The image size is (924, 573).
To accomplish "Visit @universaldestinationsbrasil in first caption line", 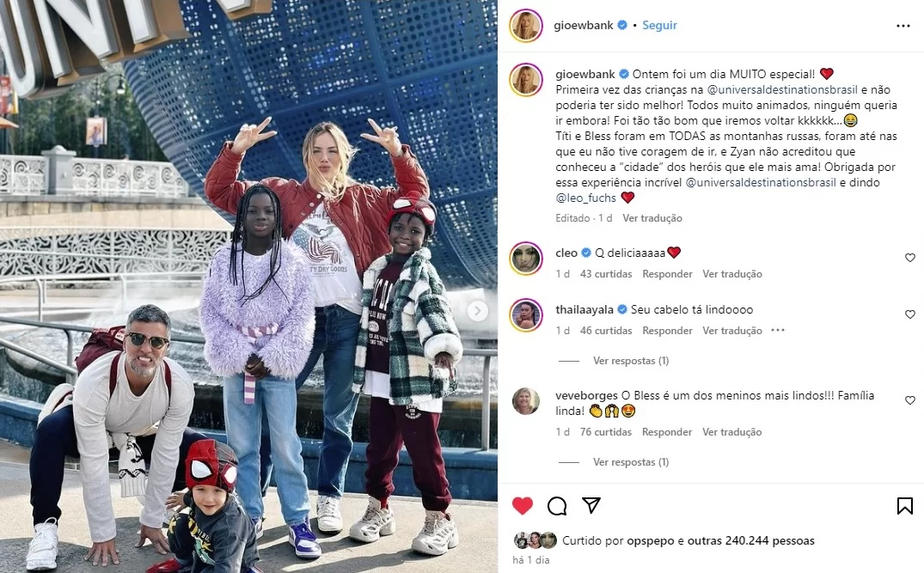I will (782, 89).
